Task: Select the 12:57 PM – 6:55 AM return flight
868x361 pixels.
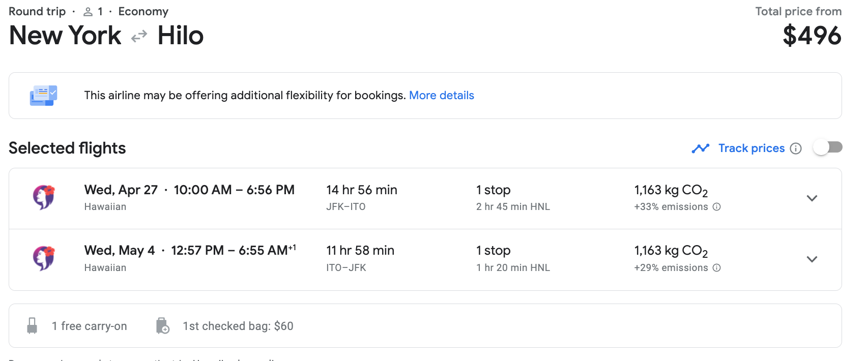Action: pyautogui.click(x=229, y=251)
